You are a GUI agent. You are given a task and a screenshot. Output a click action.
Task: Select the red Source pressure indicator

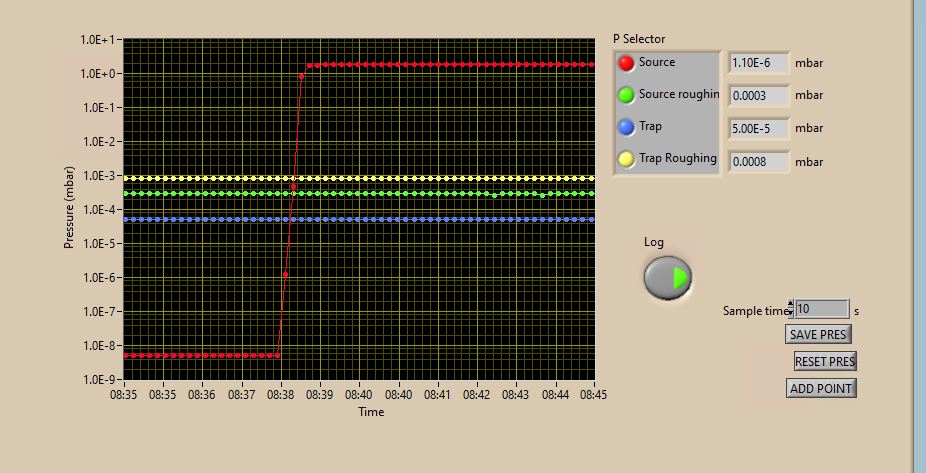pyautogui.click(x=627, y=63)
